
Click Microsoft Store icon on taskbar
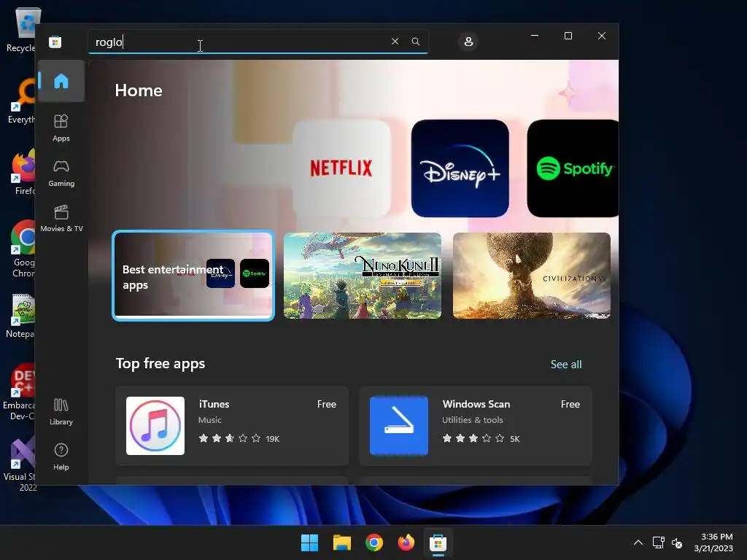[x=438, y=542]
